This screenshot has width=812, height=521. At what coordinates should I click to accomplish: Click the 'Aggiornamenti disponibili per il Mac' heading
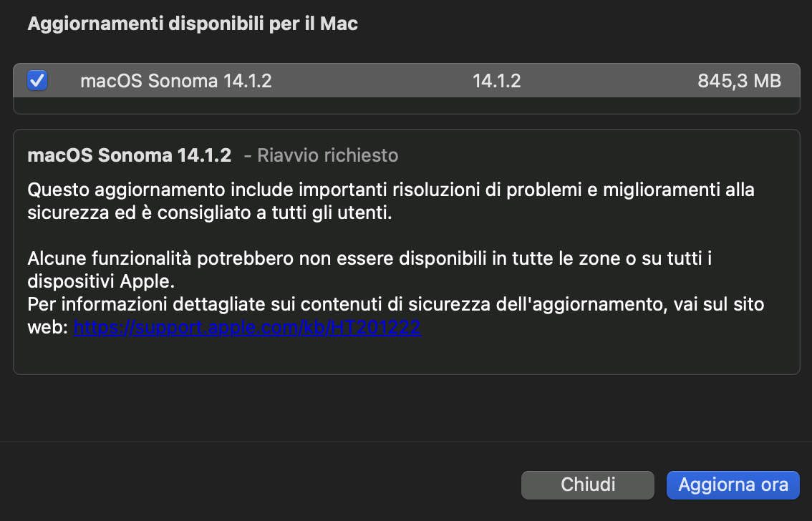point(193,24)
